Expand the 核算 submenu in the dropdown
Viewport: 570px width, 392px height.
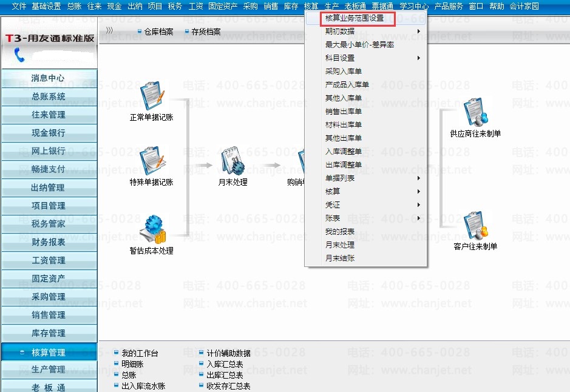click(x=365, y=192)
